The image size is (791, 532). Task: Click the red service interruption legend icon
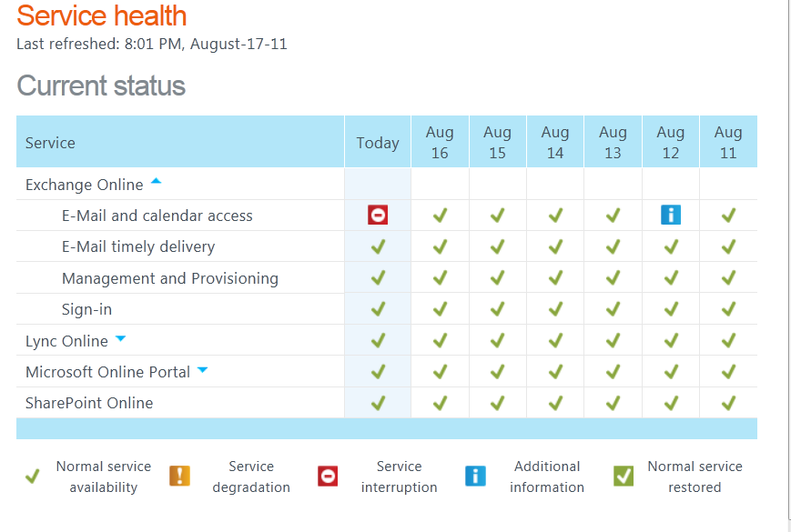pos(328,476)
